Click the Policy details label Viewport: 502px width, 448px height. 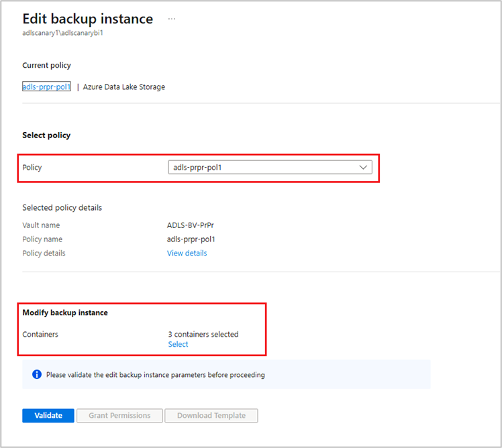44,253
